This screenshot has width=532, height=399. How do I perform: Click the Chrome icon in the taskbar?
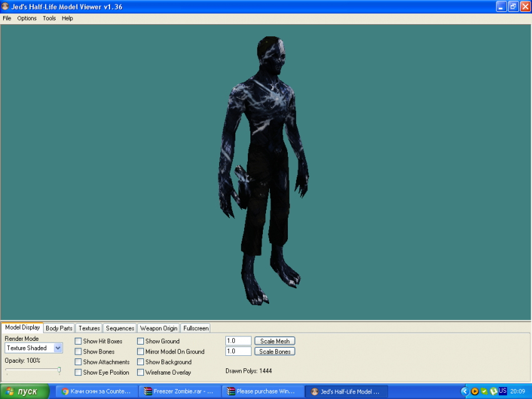coord(65,392)
